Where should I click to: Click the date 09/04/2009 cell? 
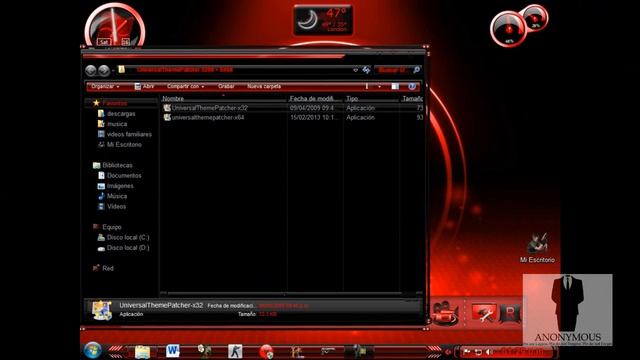point(312,108)
